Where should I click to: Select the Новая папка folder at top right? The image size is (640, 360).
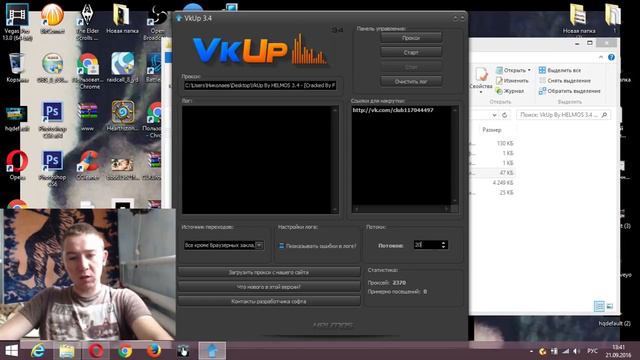[x=578, y=19]
